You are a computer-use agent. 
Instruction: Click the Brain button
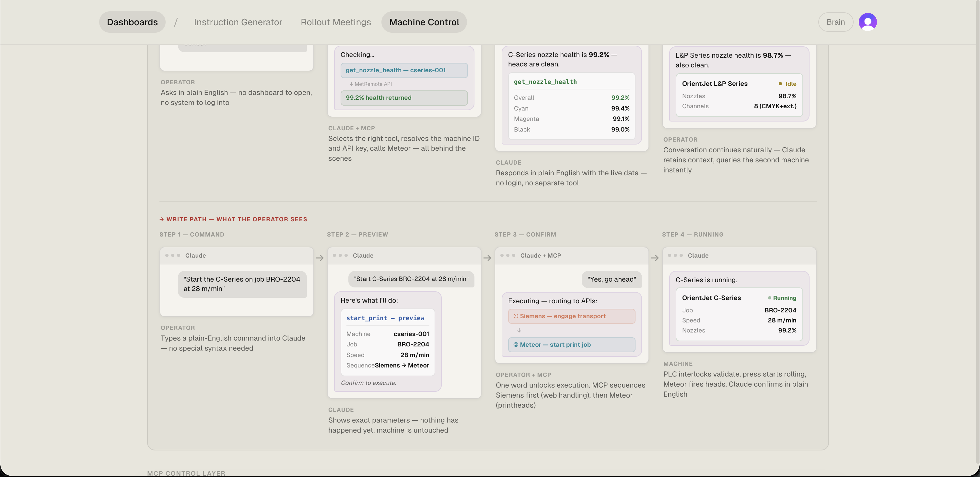(x=835, y=22)
